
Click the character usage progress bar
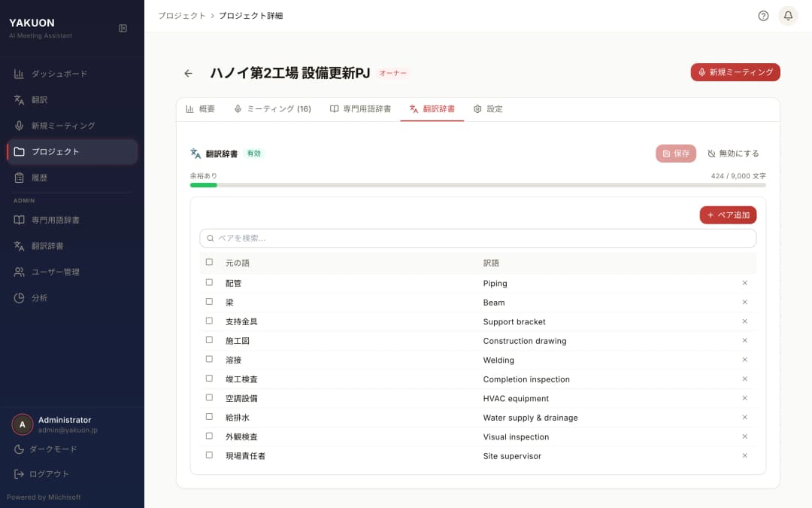tap(477, 185)
